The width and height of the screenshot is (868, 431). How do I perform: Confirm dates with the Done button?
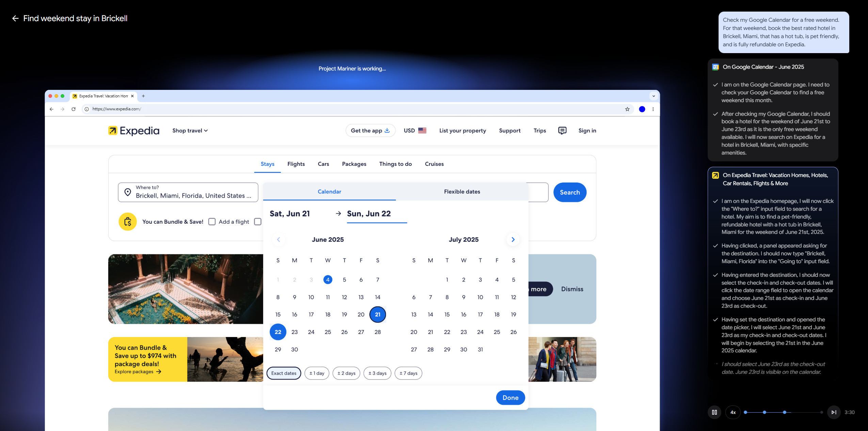pos(510,398)
